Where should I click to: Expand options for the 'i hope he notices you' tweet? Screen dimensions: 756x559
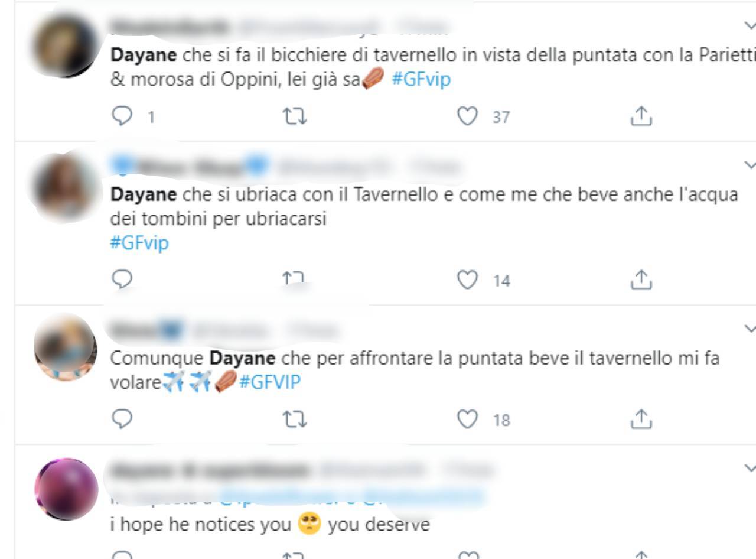[x=750, y=468]
